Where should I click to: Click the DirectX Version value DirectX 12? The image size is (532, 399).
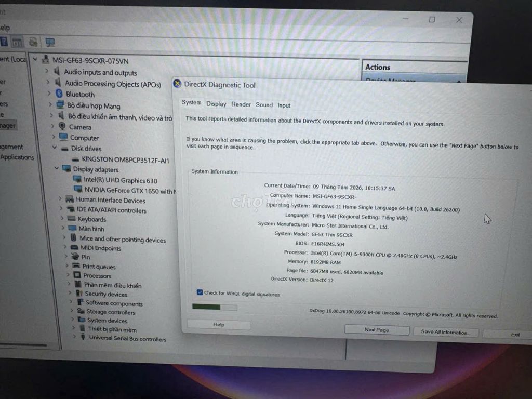(321, 280)
